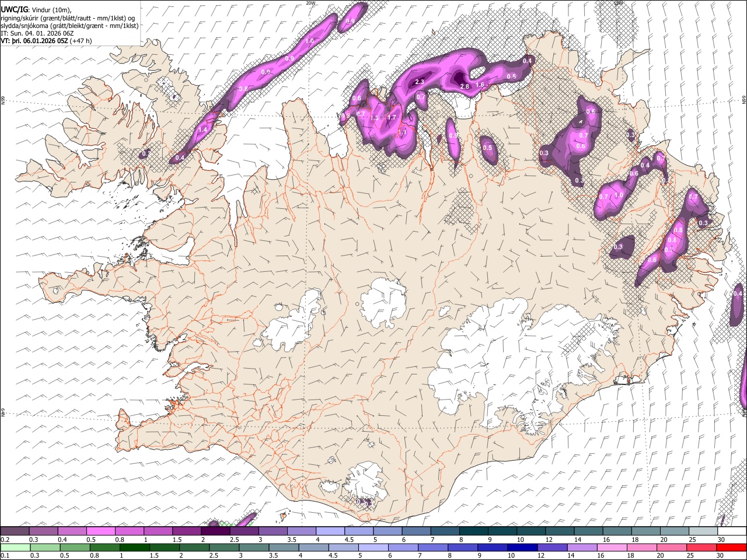The image size is (747, 560).
Task: Select the dark teal upper swatch between 8 and 9
Action: tap(473, 531)
